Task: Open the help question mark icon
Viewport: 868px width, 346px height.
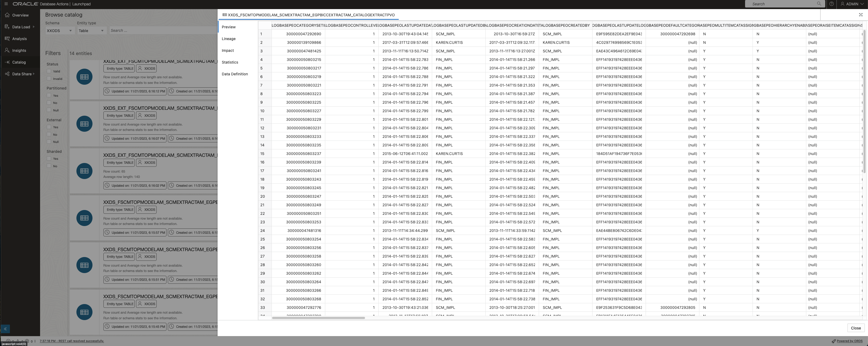Action: pos(831,4)
